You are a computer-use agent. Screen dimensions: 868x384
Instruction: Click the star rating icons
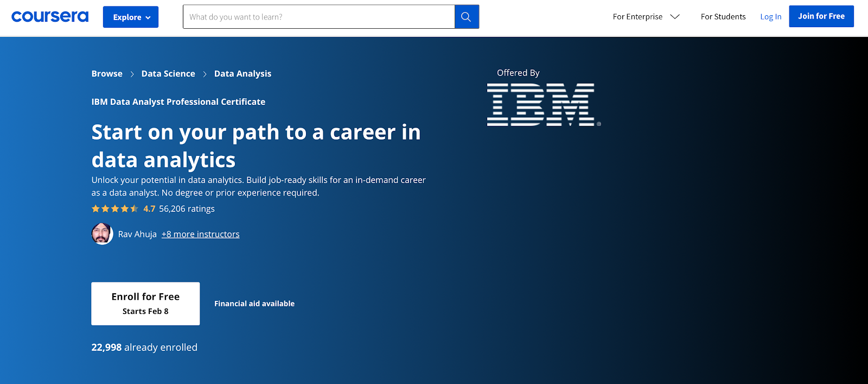click(x=115, y=209)
